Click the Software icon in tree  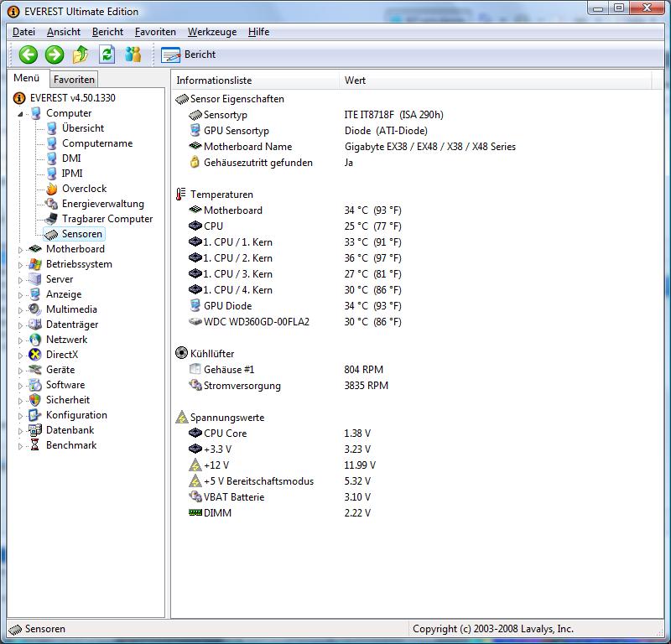tap(34, 385)
